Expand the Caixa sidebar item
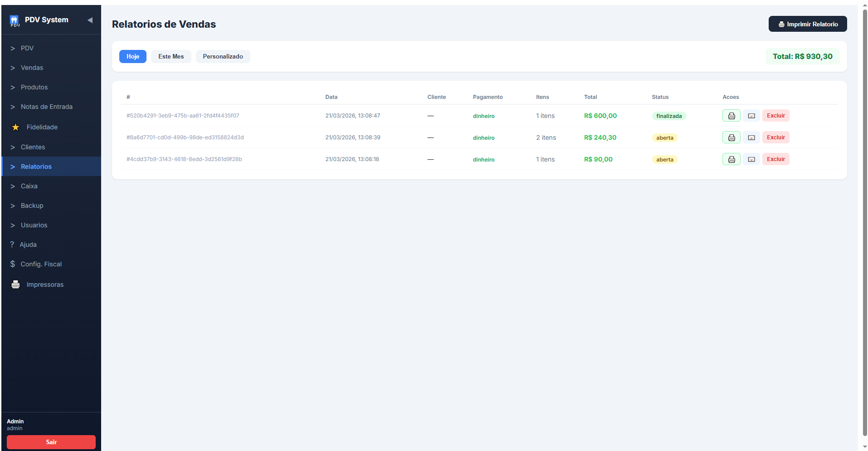The width and height of the screenshot is (868, 451). pos(29,186)
